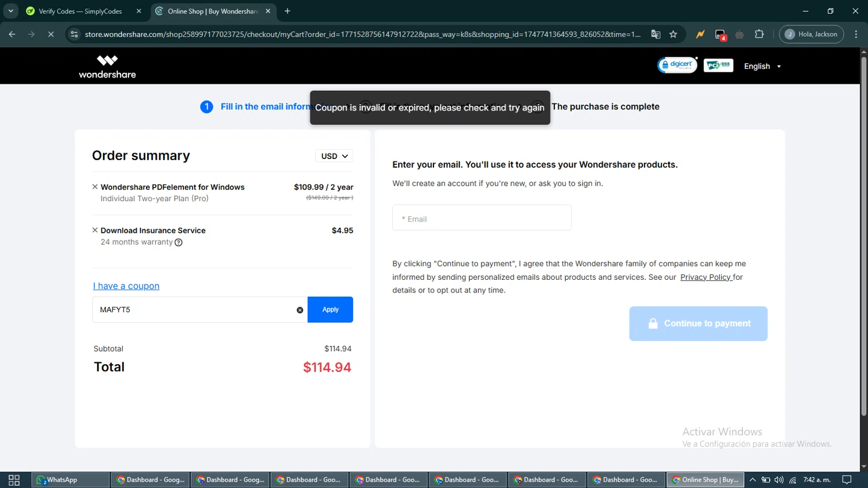
Task: Click the Email input field
Action: (482, 218)
